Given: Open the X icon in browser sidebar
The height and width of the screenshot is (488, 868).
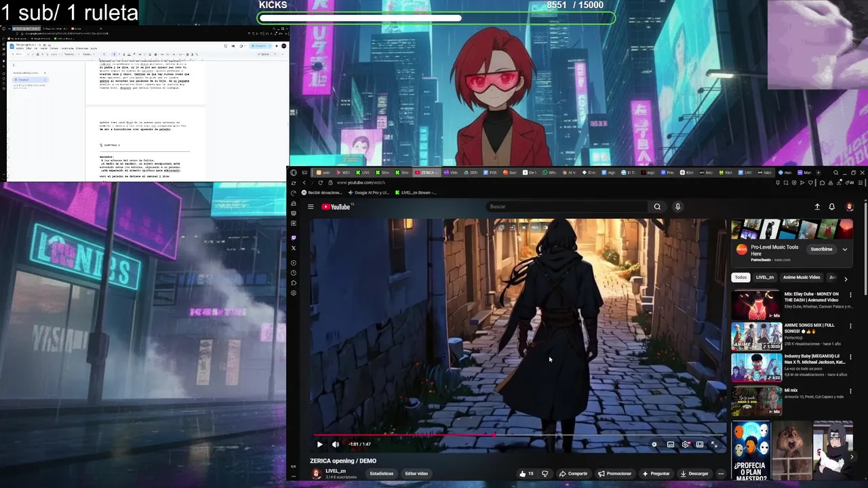Looking at the screenshot, I should click(294, 248).
